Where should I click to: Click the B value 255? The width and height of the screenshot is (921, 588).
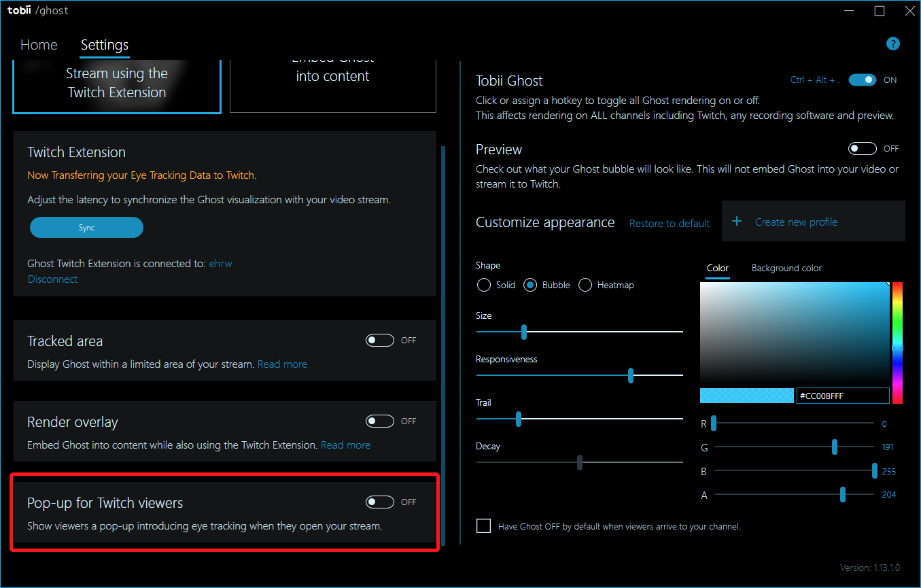(x=888, y=471)
